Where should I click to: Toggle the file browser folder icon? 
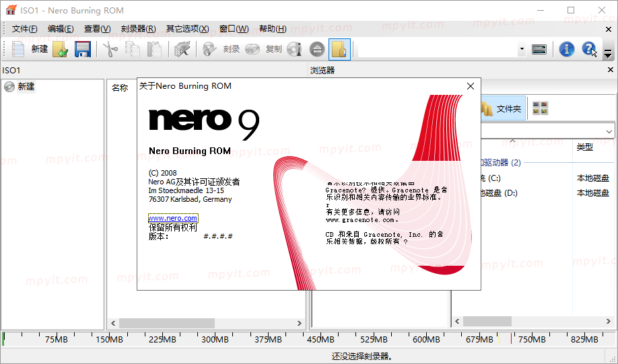click(339, 49)
